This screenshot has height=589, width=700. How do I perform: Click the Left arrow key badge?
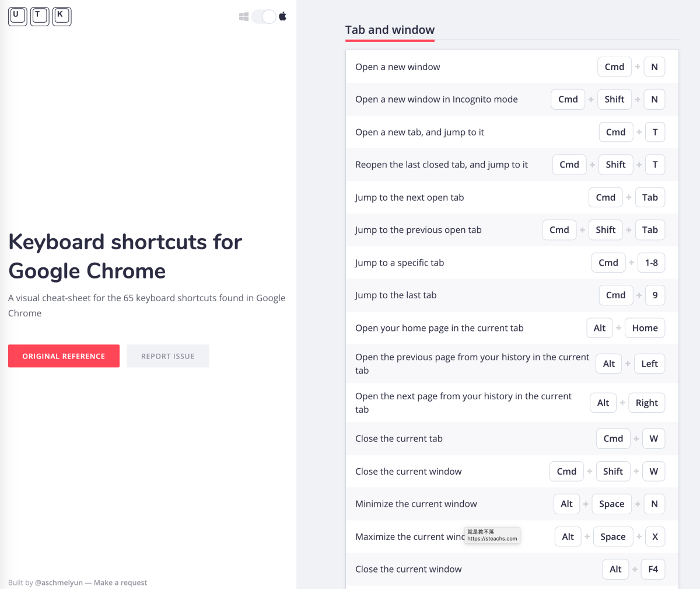[649, 364]
